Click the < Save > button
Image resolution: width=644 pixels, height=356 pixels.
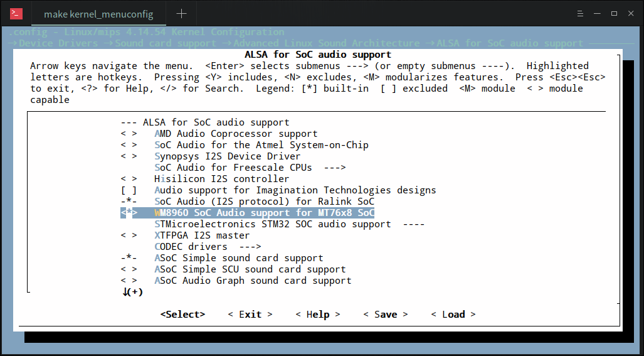coord(386,315)
